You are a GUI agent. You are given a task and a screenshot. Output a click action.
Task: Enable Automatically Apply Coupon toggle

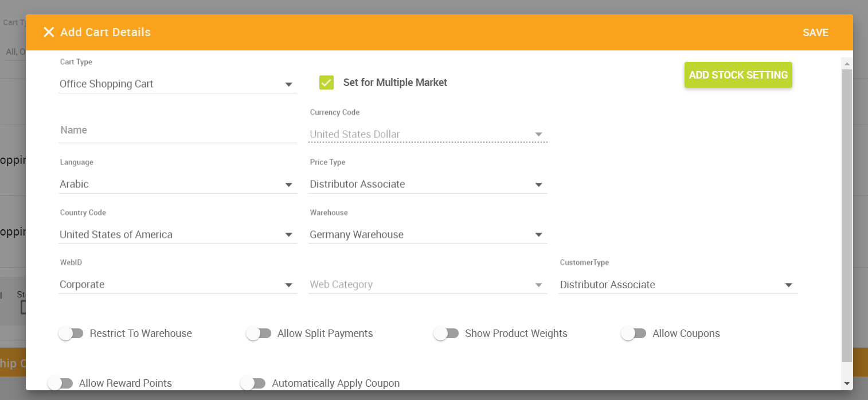pos(253,383)
